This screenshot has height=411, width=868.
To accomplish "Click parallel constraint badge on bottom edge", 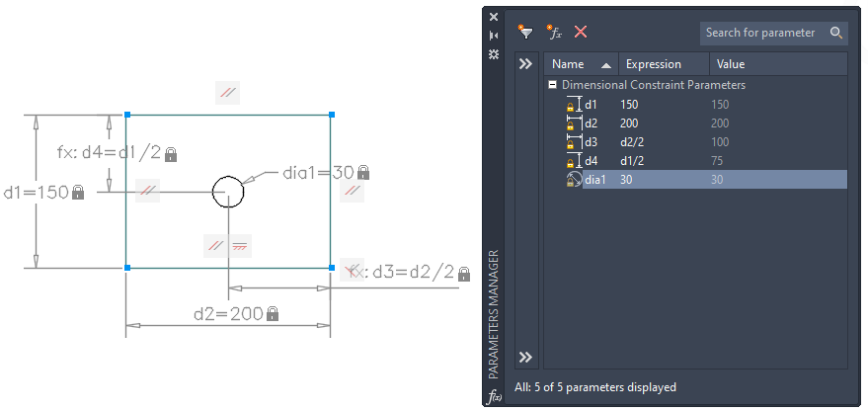I will (x=215, y=246).
